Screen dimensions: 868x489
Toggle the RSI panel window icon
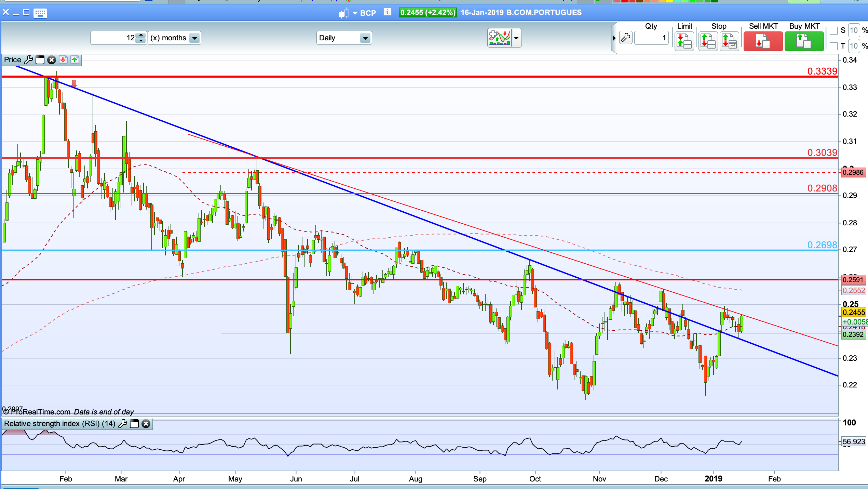[x=135, y=424]
